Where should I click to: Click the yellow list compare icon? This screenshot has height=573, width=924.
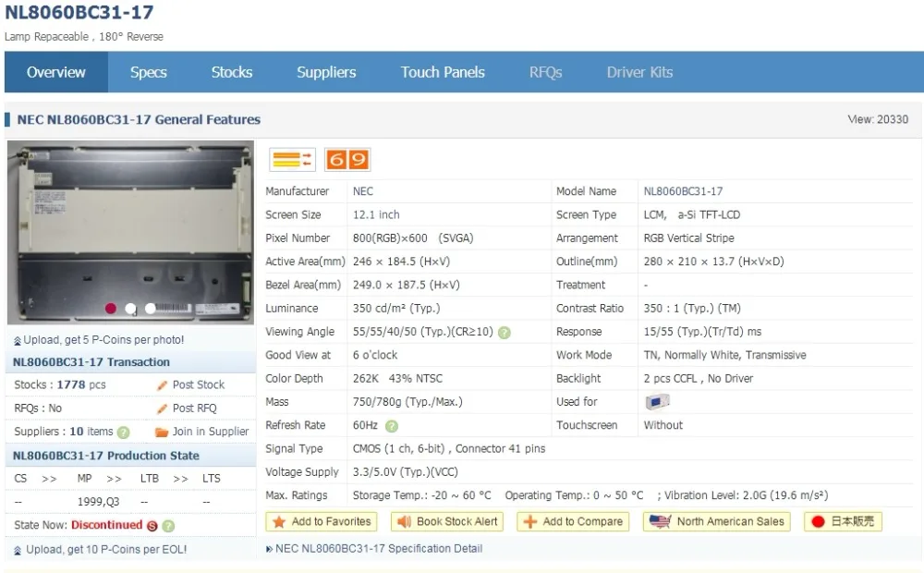coord(292,160)
